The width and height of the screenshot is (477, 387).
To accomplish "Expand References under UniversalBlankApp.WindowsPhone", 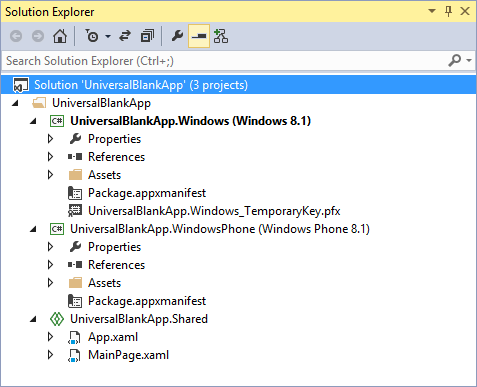I will coord(50,265).
